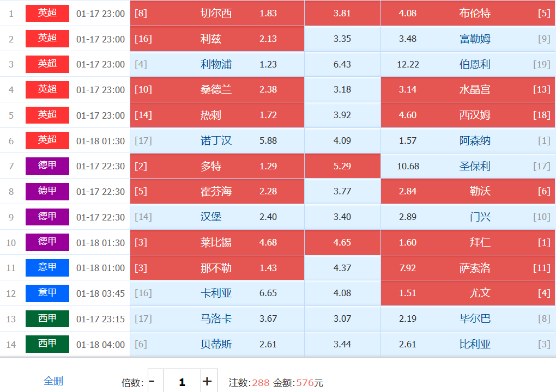Toggle the 4.37 draw odds in the 那不勒 match

click(342, 268)
